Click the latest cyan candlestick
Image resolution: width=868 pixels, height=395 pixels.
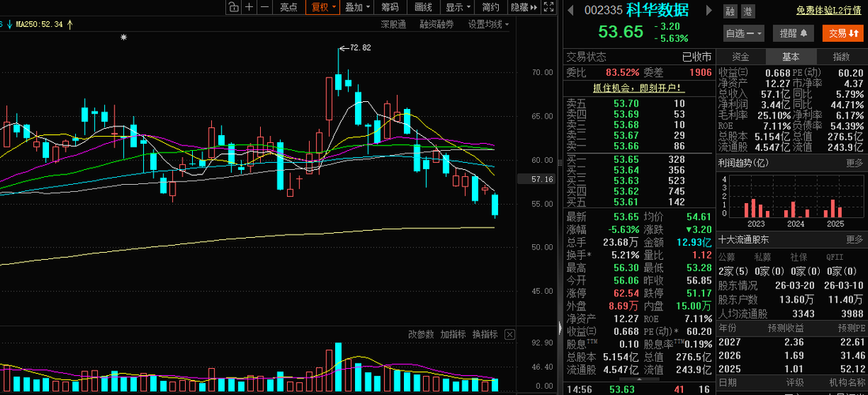pyautogui.click(x=495, y=205)
